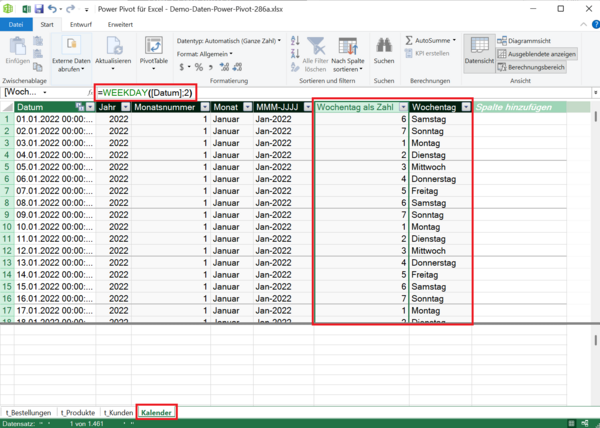Viewport: 600px width, 428px height.
Task: Open the PivotTable button in ribbon
Action: (x=154, y=47)
